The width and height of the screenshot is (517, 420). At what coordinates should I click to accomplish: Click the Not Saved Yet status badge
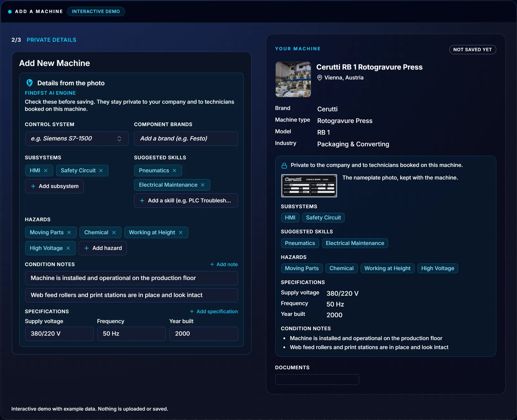pyautogui.click(x=473, y=49)
